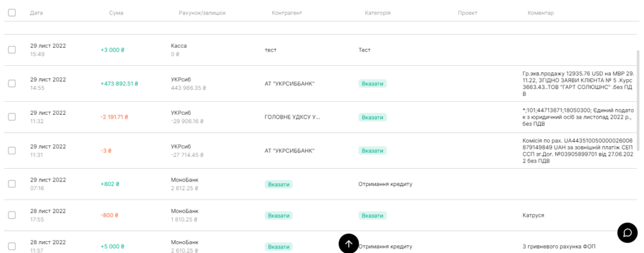
Task: Click the comment starting Гр.экв.продажу 12935.76 USD
Action: pyautogui.click(x=579, y=83)
